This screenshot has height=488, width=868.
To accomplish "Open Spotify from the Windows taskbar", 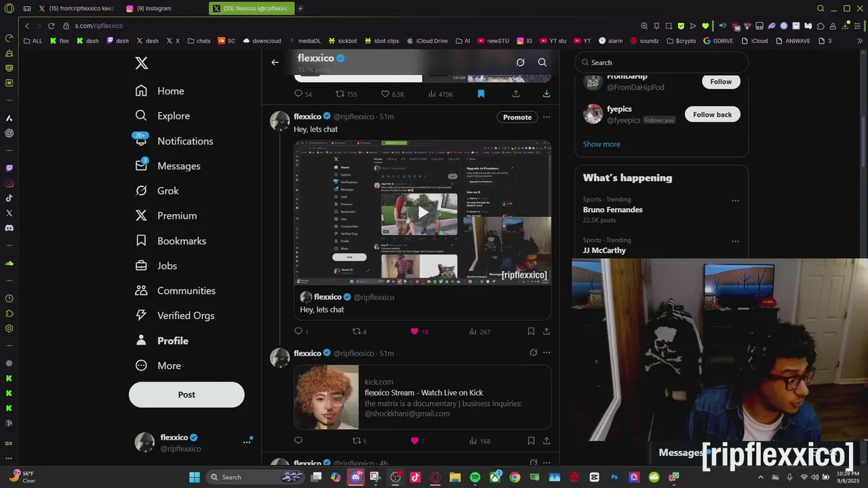I will tap(475, 477).
